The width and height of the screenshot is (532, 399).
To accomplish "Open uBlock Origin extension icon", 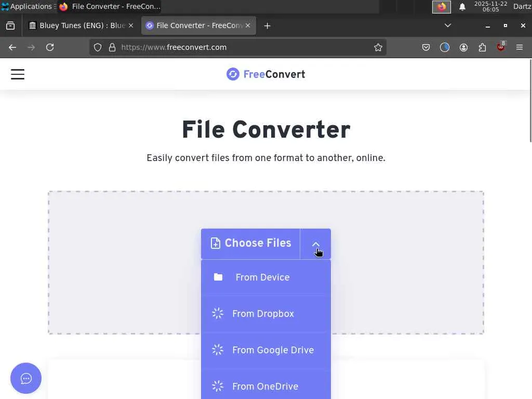I will [501, 47].
